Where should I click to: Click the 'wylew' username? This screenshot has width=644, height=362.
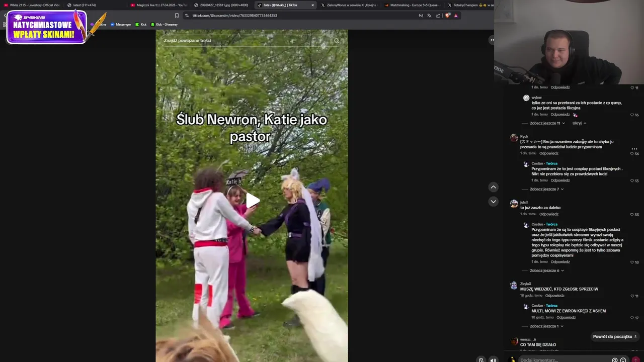click(x=536, y=98)
